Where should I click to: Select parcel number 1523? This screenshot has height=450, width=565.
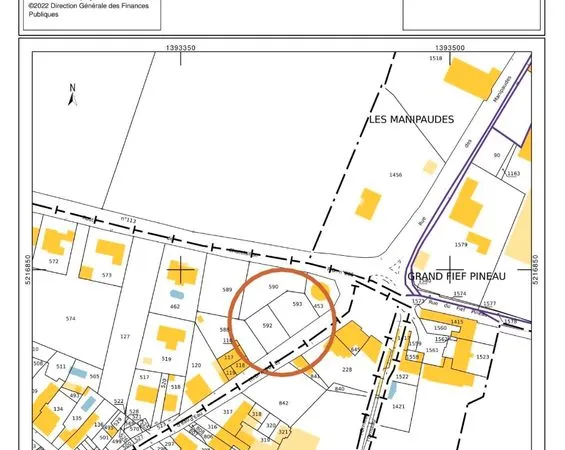click(x=483, y=357)
